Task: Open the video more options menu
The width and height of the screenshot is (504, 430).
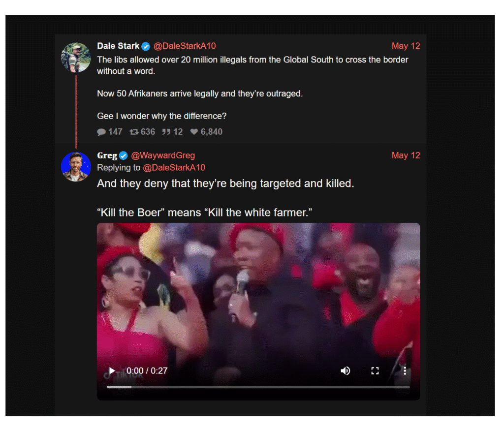Action: [405, 370]
